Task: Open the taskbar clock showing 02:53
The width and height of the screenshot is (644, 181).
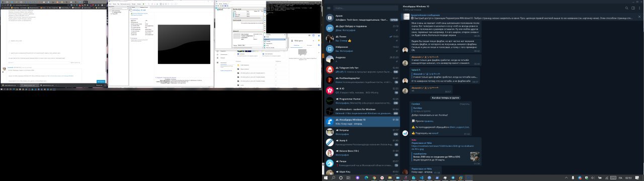Action: click(628, 178)
